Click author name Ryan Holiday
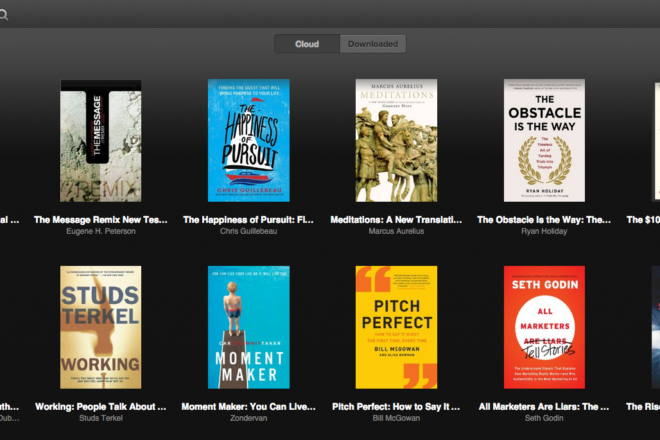This screenshot has width=660, height=440. coord(544,231)
